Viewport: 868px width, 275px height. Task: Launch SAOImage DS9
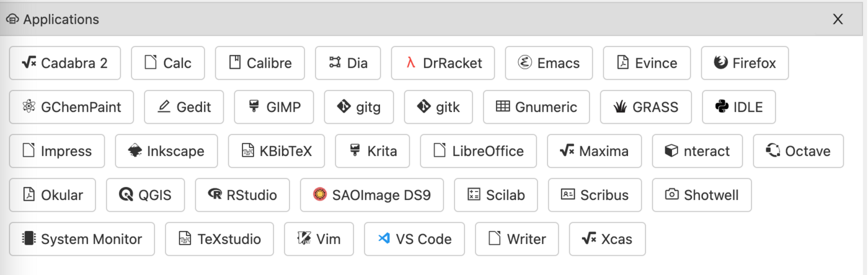click(x=371, y=195)
